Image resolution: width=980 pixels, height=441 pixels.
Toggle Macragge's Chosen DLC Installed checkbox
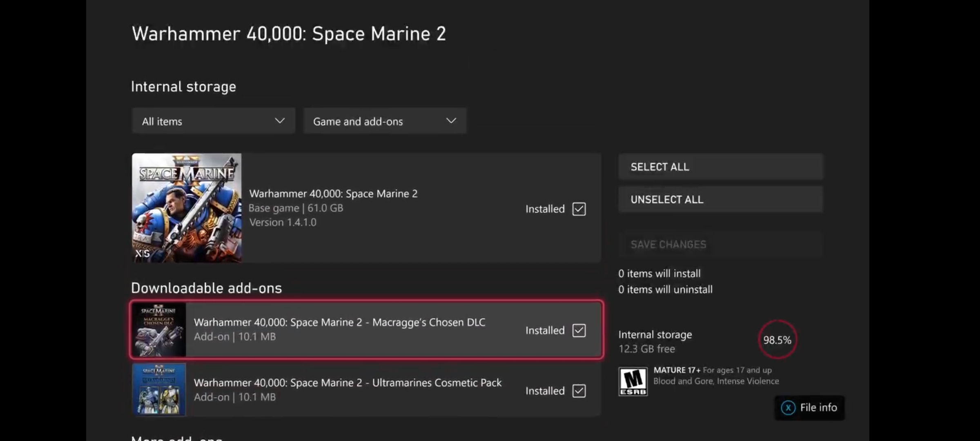click(579, 330)
